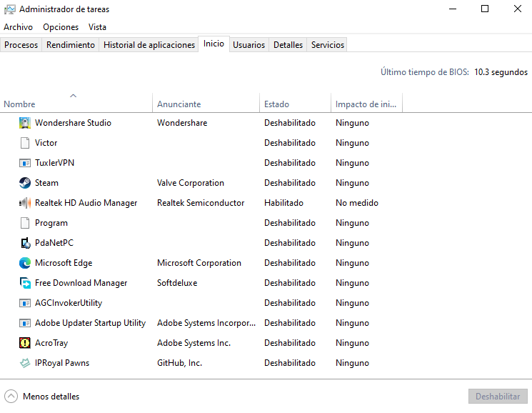Click the No medido impact cell
Viewport: 532px width, 413px height.
357,203
